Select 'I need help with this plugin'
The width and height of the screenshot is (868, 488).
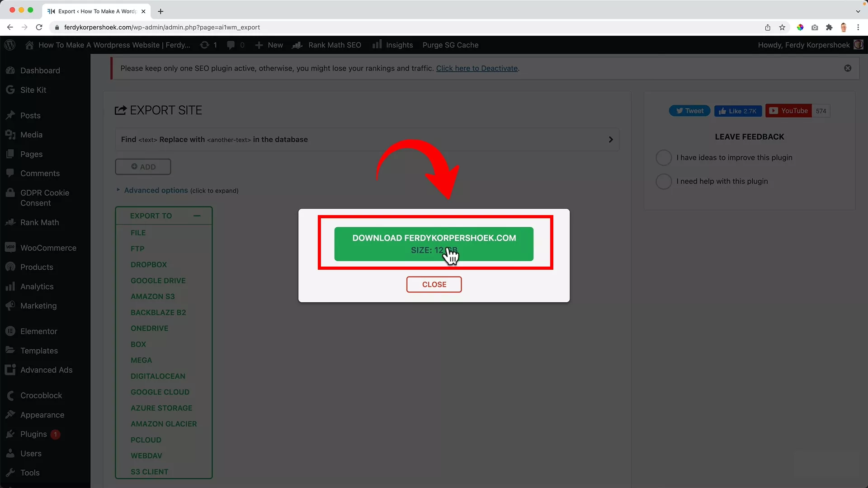pyautogui.click(x=664, y=181)
